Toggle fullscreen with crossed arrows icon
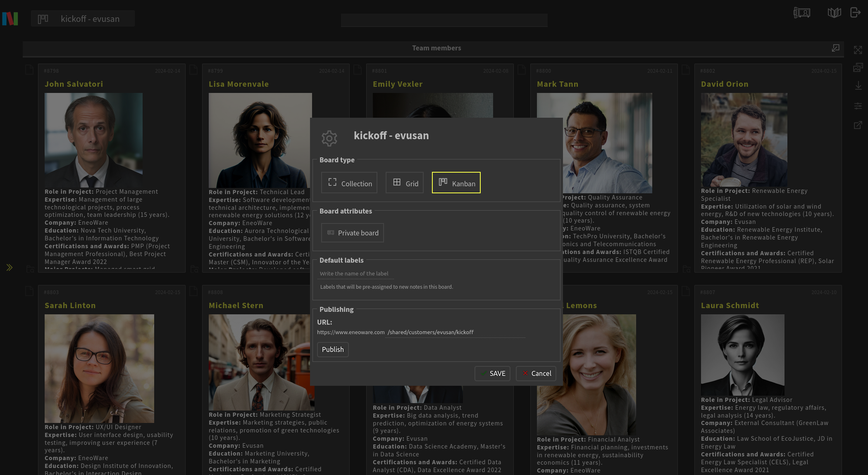The width and height of the screenshot is (868, 475). (x=858, y=50)
